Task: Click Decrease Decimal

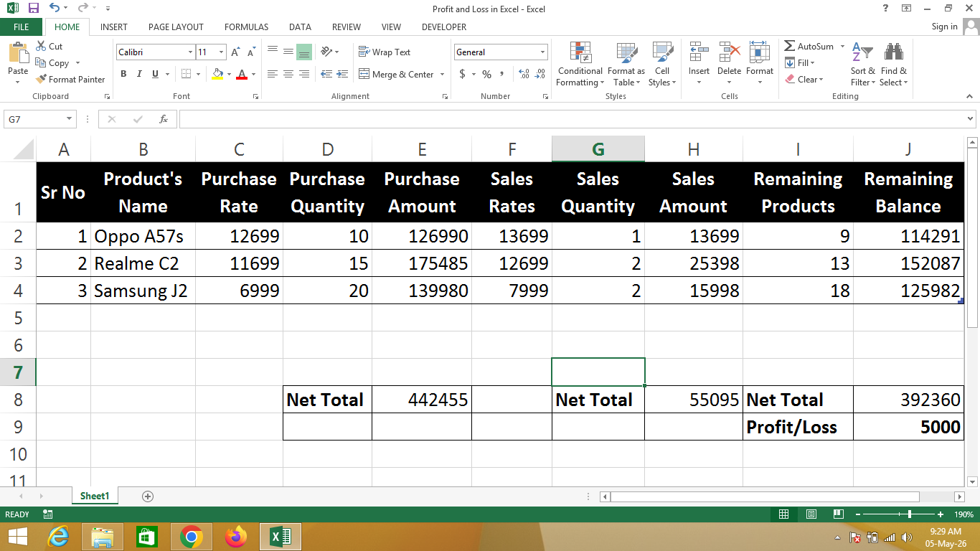Action: point(540,74)
